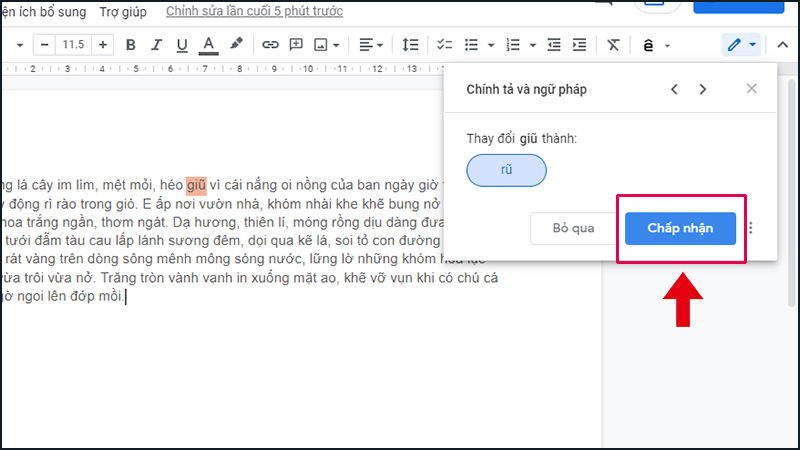Expand the font dropdown arrow left of font size

(x=20, y=45)
